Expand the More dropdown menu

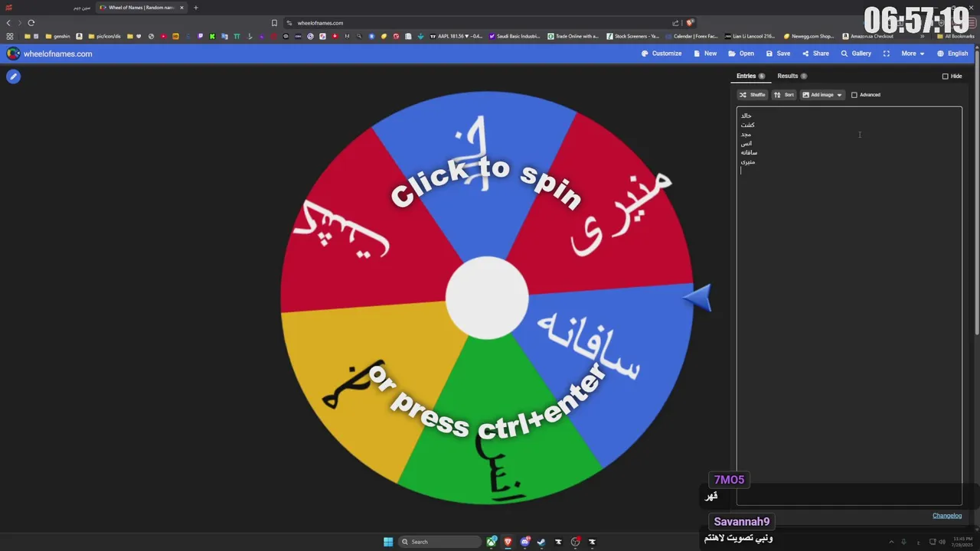913,54
